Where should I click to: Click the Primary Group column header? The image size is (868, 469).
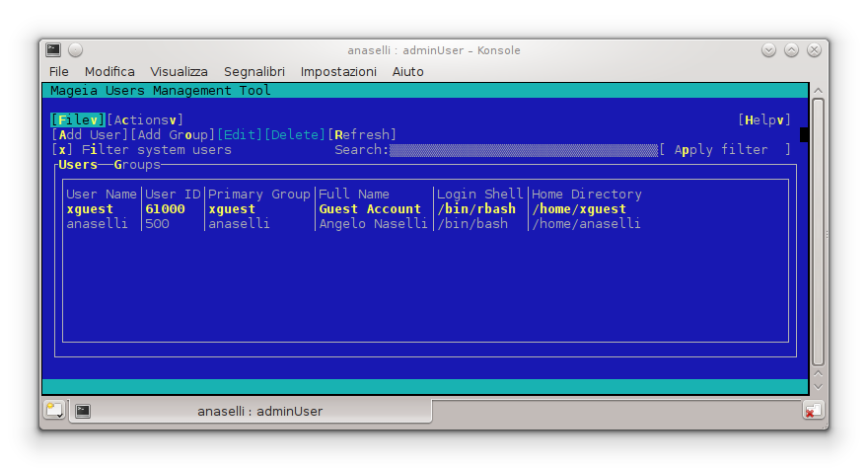pos(259,195)
